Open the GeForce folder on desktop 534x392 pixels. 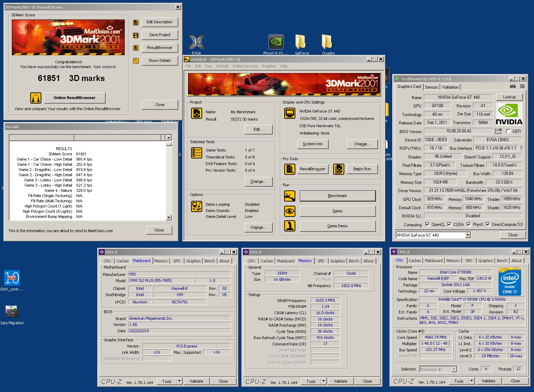[x=302, y=44]
